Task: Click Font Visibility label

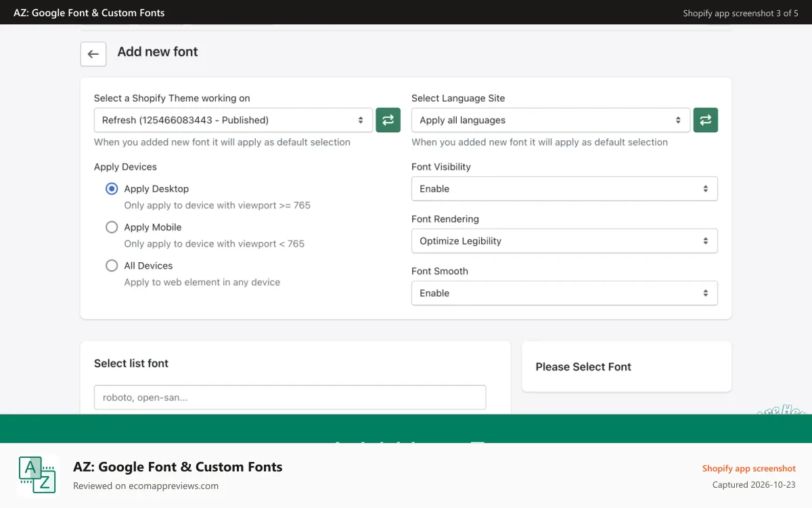Action: 441,167
